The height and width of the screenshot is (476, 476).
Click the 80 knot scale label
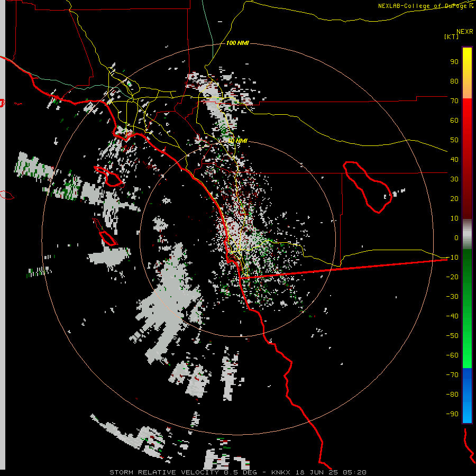tap(454, 81)
